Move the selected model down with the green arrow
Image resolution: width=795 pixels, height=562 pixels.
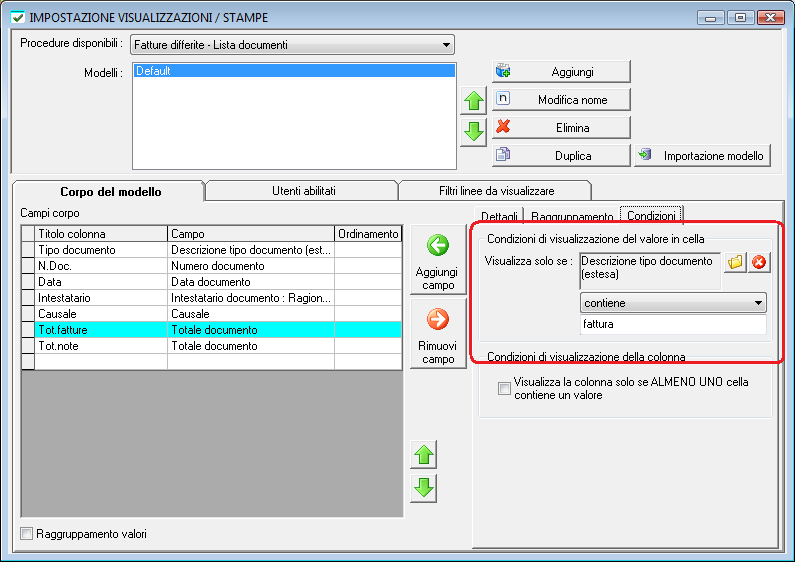(474, 132)
